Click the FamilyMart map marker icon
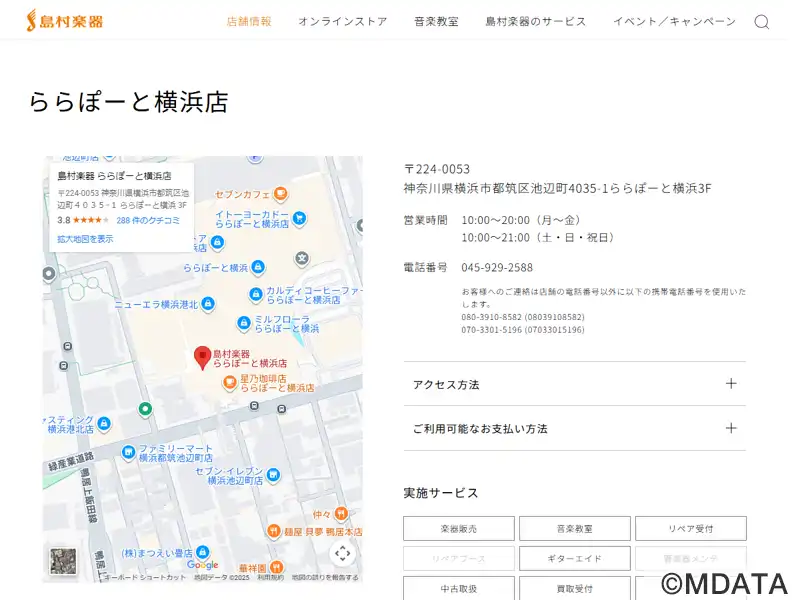The height and width of the screenshot is (600, 800). pos(128,453)
